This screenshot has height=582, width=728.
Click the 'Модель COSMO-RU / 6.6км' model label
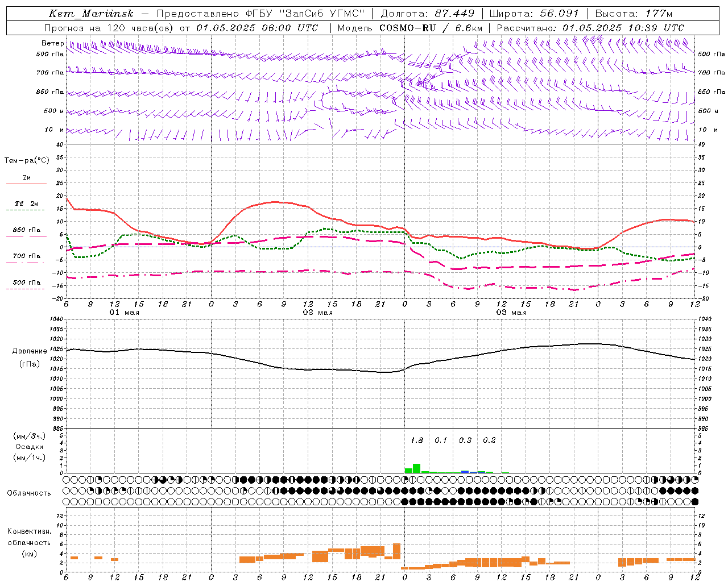pos(410,28)
